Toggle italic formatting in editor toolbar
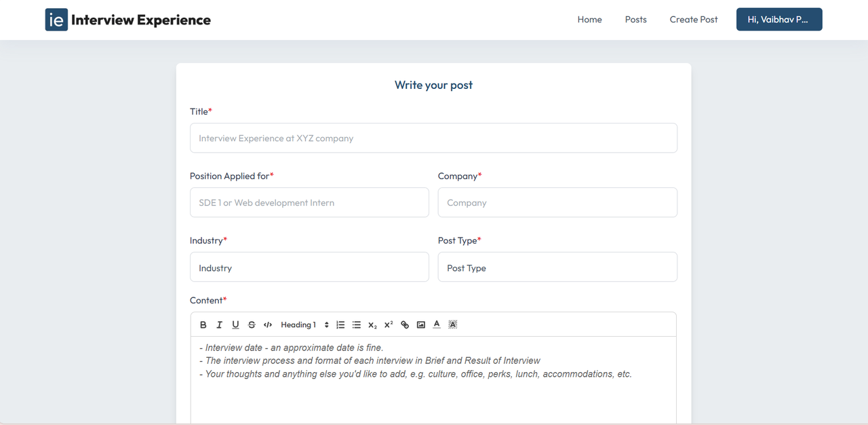This screenshot has height=425, width=868. pos(219,325)
